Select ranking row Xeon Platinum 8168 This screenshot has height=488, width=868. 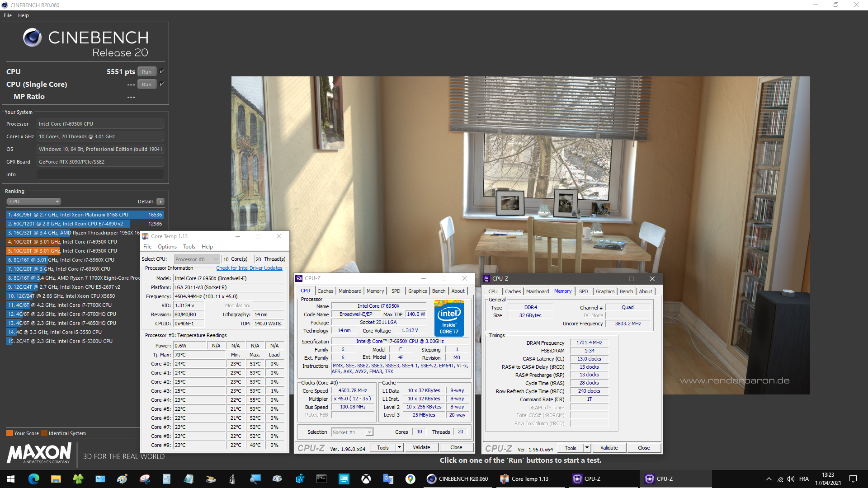tap(85, 215)
